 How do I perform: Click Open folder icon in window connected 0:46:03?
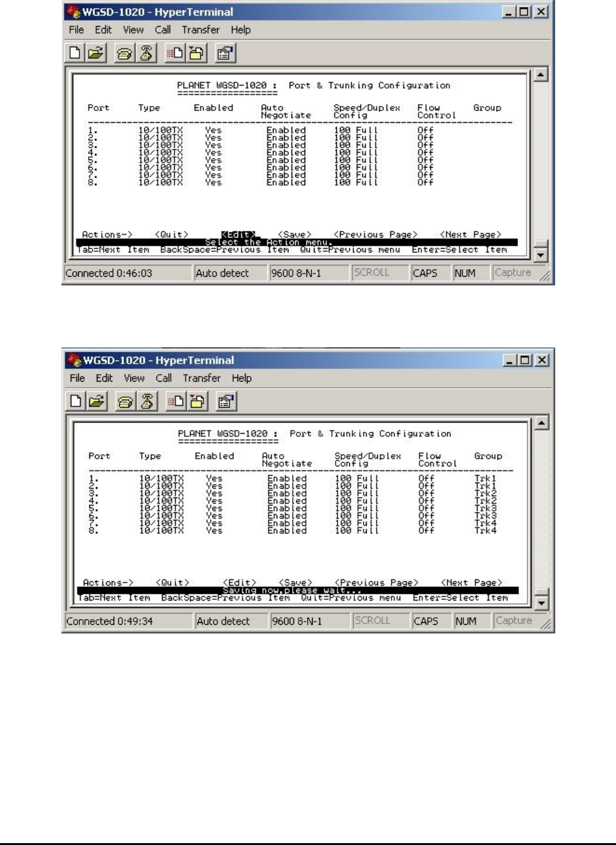click(x=95, y=53)
